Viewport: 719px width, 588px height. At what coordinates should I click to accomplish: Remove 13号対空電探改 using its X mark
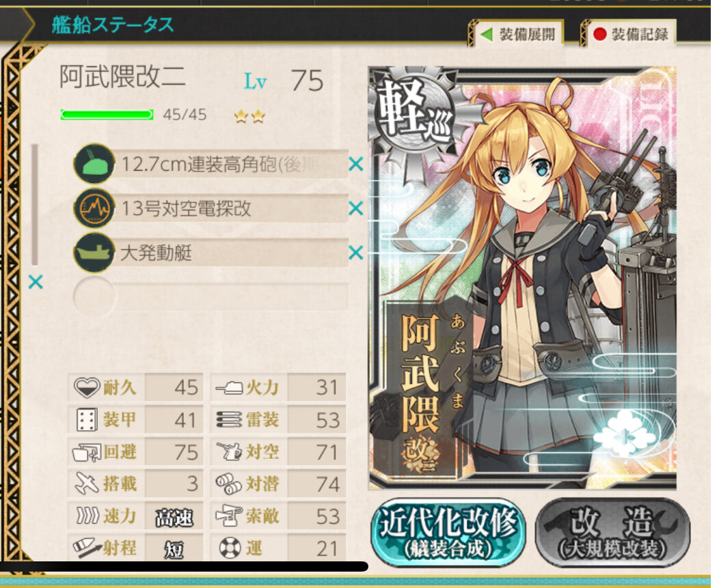point(356,208)
